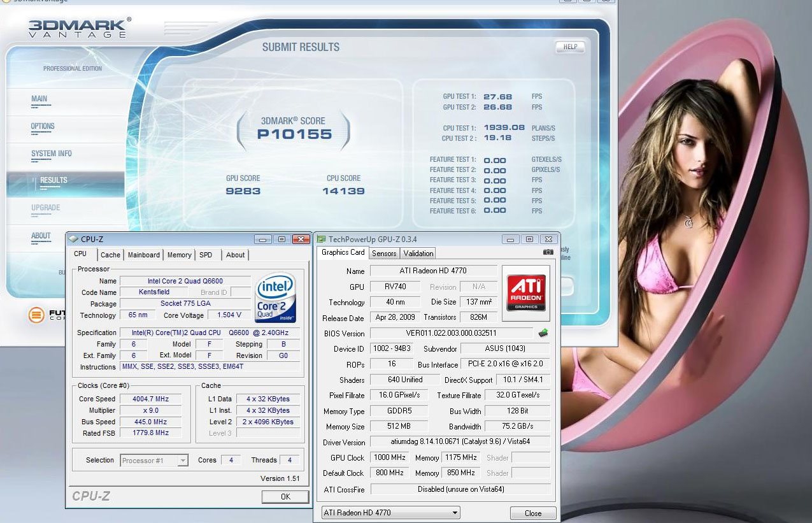
Task: Click the GPU-Z title bar app icon
Action: [321, 239]
